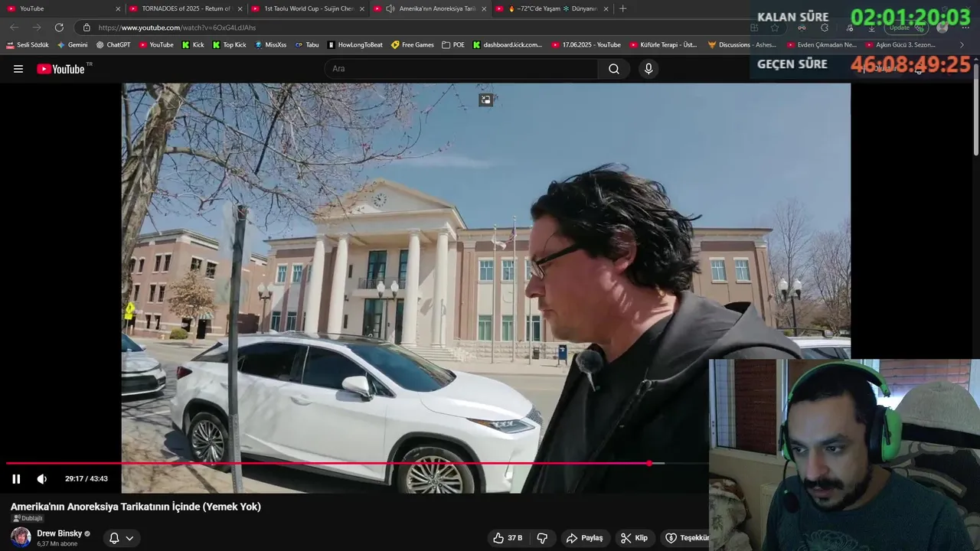Open YouTube bookmark in bookmarks bar

156,44
